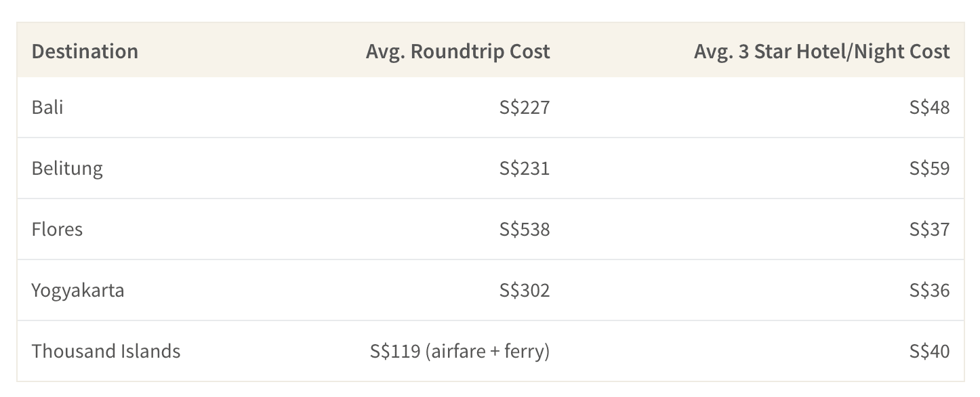
Task: Click Bali hotel cost S$48
Action: coord(930,107)
